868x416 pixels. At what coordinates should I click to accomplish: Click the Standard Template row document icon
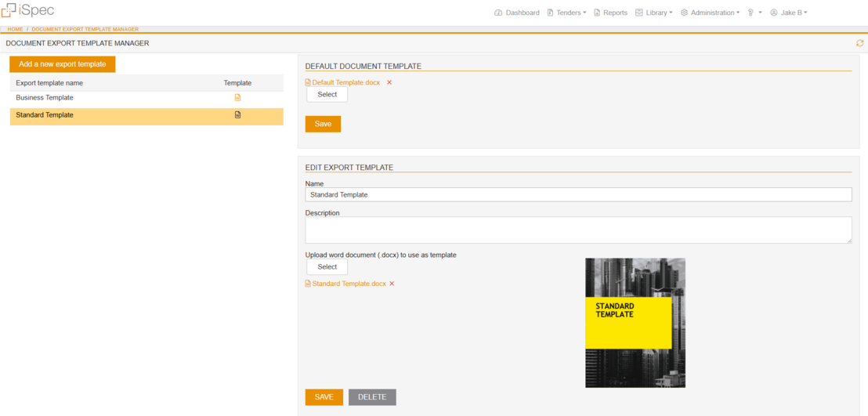click(237, 115)
